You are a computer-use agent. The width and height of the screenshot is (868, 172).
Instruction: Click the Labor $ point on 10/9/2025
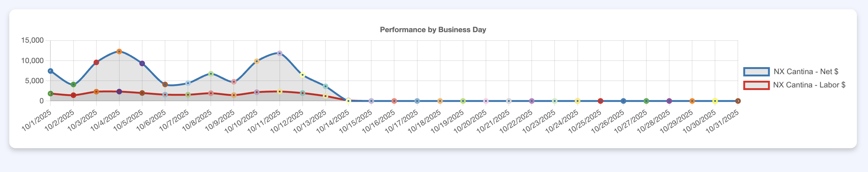pyautogui.click(x=234, y=96)
